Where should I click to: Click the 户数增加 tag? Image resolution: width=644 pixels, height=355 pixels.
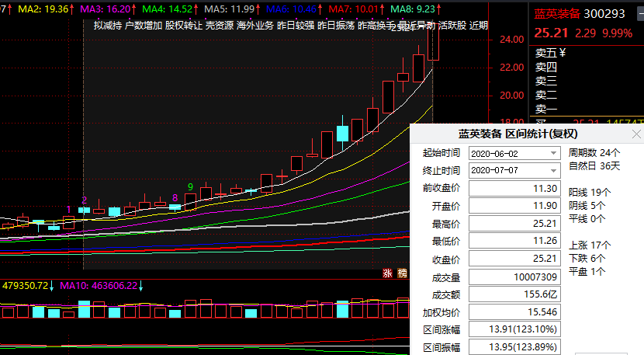[x=144, y=25]
